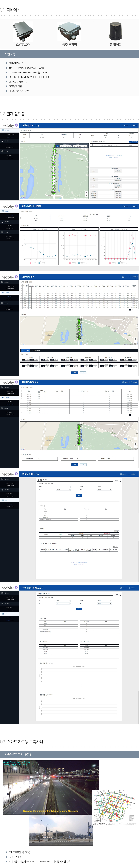Click the 'SERVER 통신 지원' feature line
This screenshot has height=868, width=139.
pyautogui.click(x=17, y=63)
